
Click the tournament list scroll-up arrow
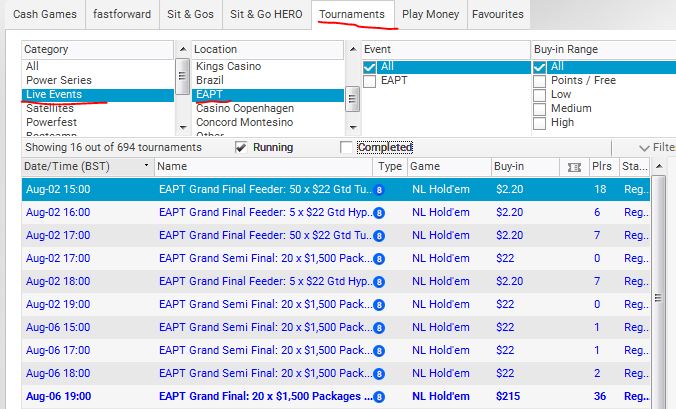pos(658,166)
